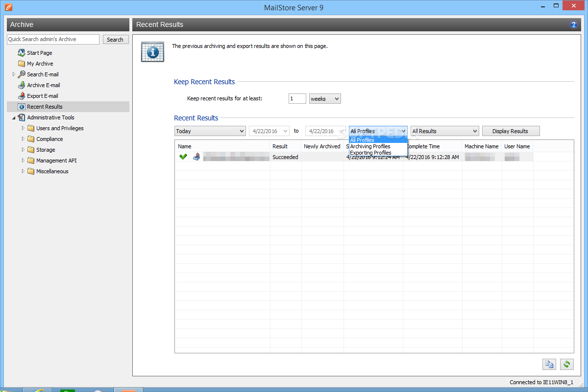Click the 4/22/2016 9:12:28 AM complete time cell
The width and height of the screenshot is (588, 392).
point(433,157)
